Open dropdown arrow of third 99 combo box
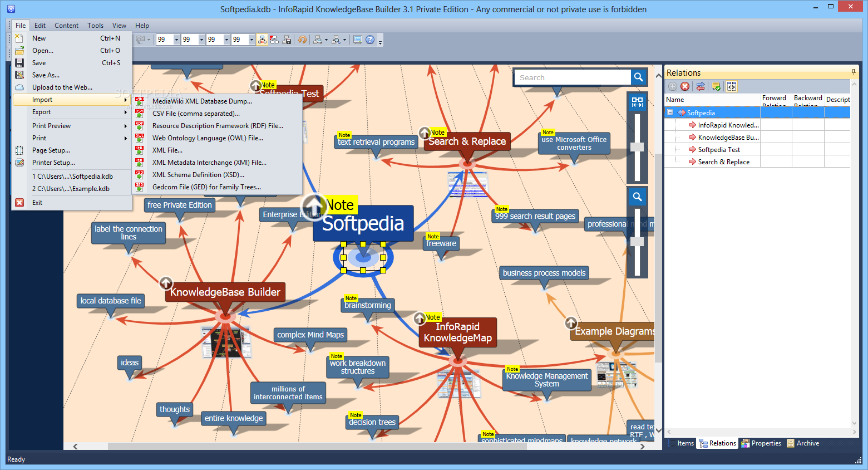 click(x=226, y=40)
